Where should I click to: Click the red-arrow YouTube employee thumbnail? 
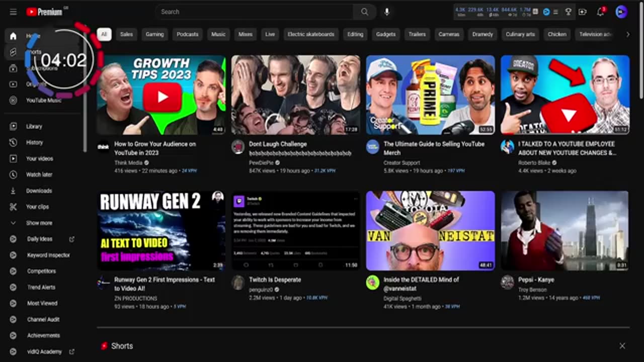[565, 95]
